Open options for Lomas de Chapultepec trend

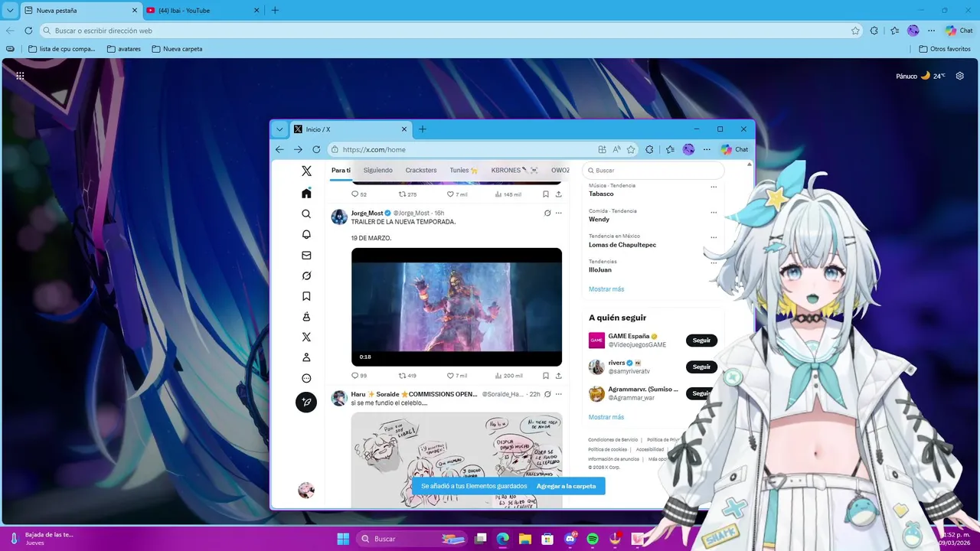point(714,237)
